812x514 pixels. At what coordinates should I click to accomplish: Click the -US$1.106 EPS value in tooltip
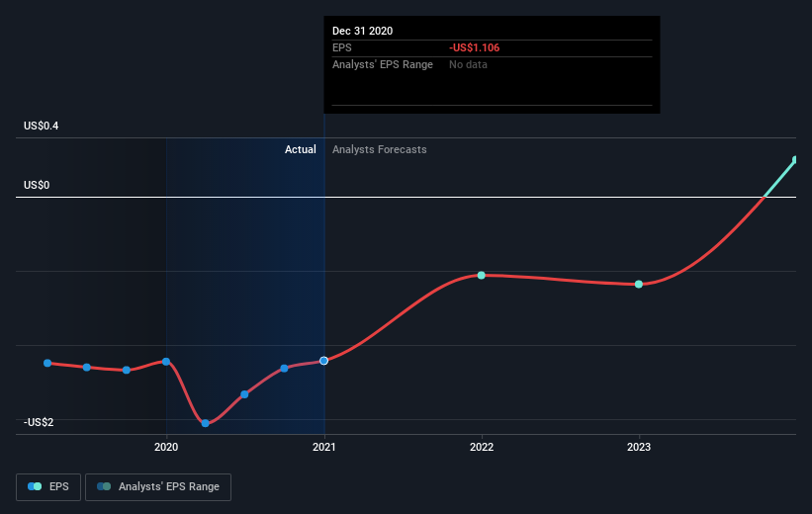475,47
